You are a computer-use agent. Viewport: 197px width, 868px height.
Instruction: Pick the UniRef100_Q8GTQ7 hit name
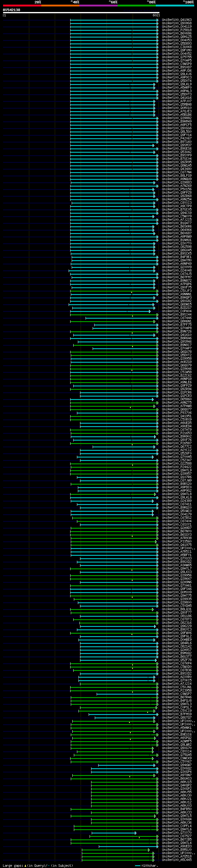177,717
